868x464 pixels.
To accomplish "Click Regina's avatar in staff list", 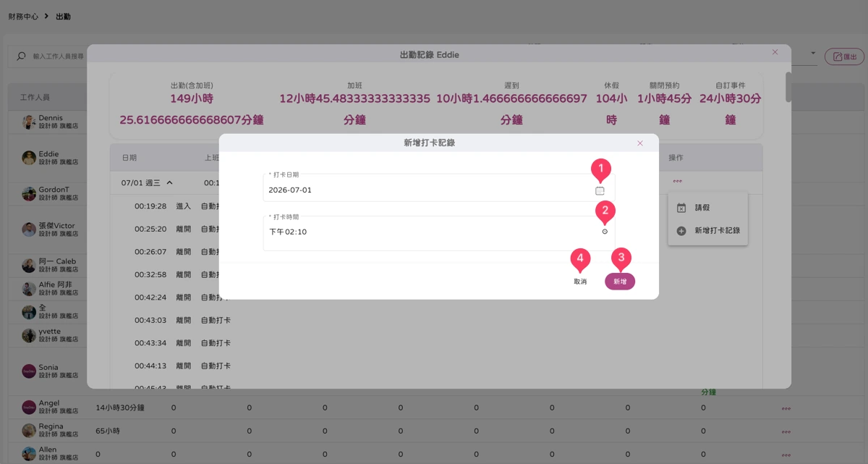I will [x=29, y=431].
